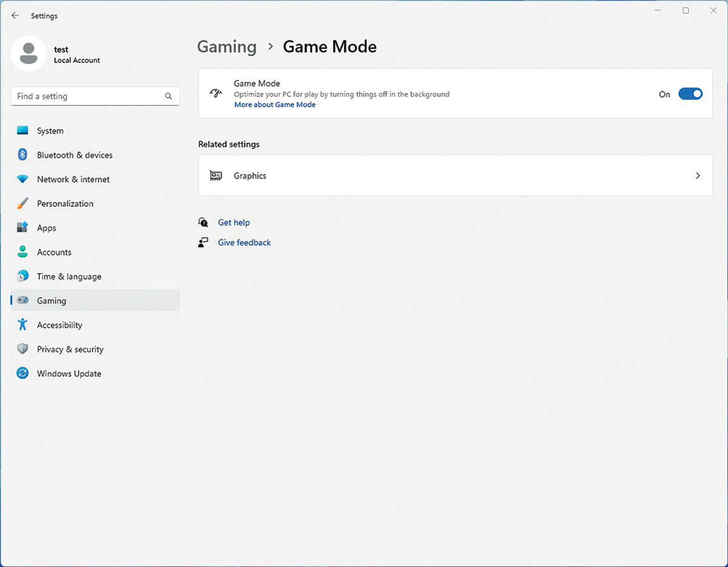This screenshot has height=567, width=728.
Task: Open Windows Update label
Action: 69,374
